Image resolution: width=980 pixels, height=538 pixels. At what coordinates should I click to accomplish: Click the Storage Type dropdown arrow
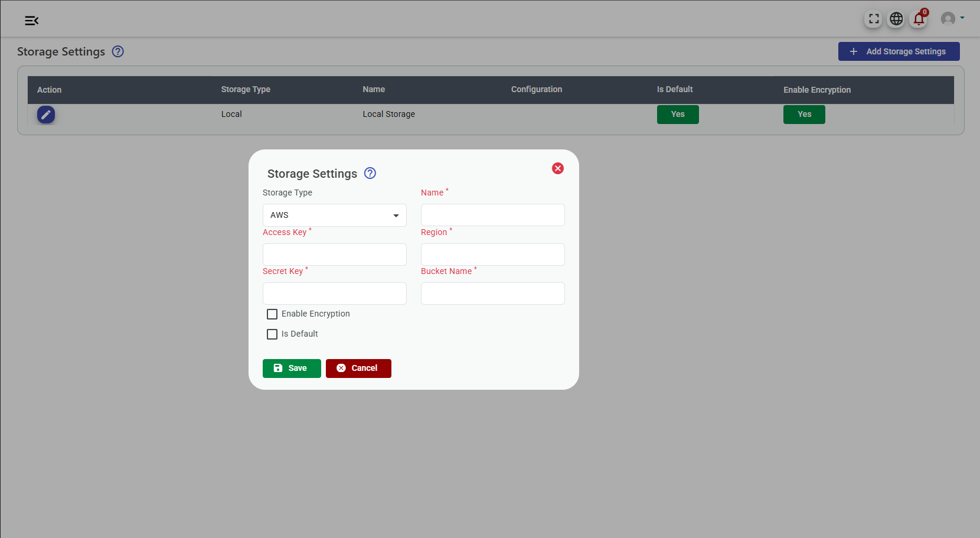396,216
